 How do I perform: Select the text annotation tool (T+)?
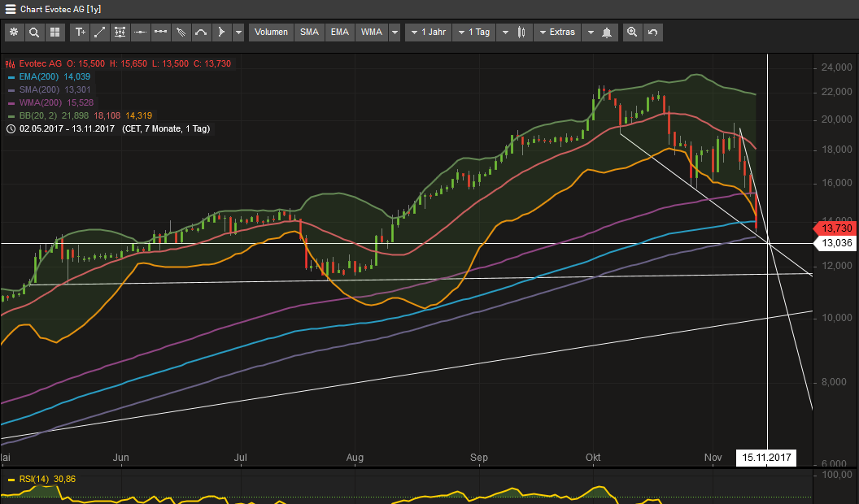pos(80,33)
